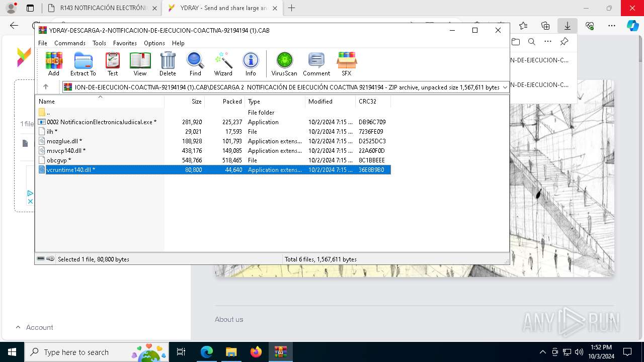Sort by the Type column header
644x362 pixels.
point(275,102)
